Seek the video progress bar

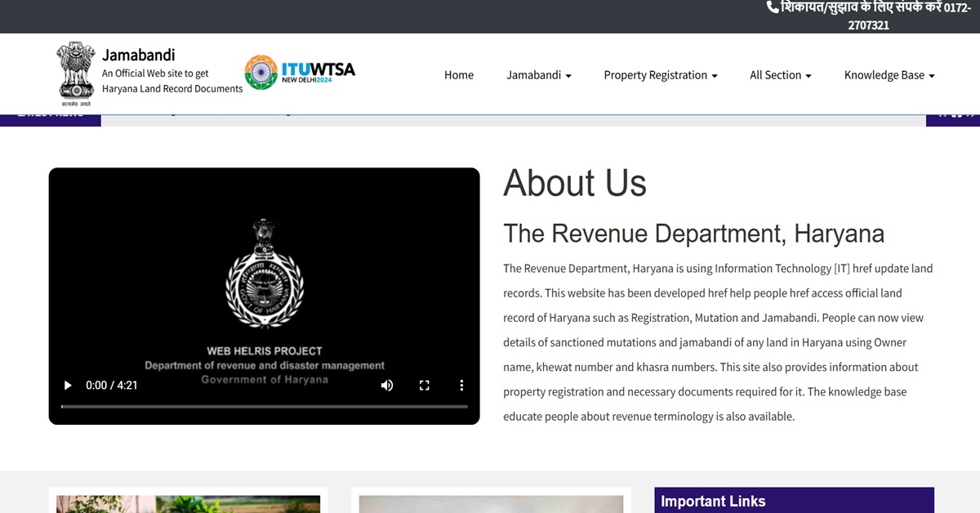click(265, 406)
